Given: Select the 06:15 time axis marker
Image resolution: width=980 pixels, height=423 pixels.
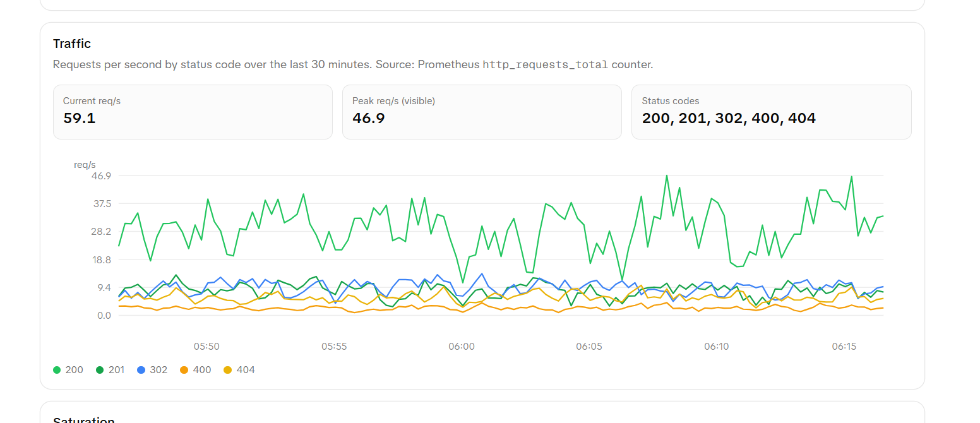Looking at the screenshot, I should click(844, 347).
